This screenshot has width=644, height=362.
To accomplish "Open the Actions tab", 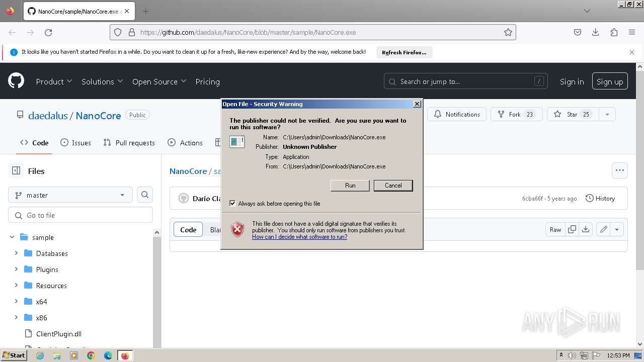I will click(x=185, y=143).
